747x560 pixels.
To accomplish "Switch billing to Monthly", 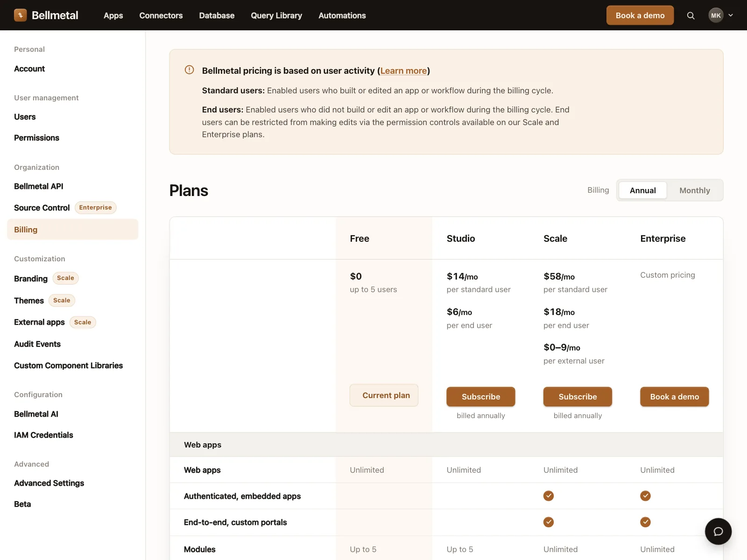I will pos(695,190).
